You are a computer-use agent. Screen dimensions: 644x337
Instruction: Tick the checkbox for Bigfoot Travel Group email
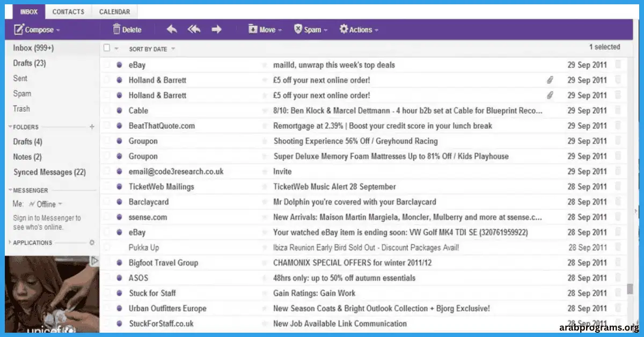pos(107,263)
